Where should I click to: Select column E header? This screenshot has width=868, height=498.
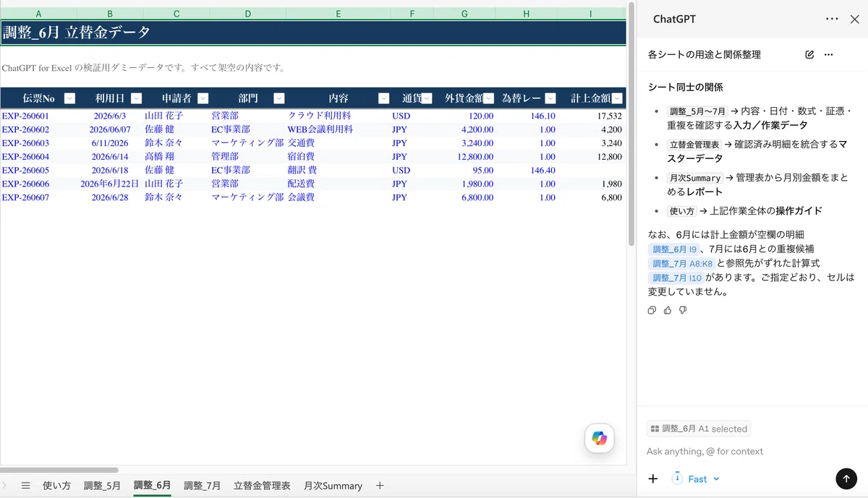coord(339,14)
